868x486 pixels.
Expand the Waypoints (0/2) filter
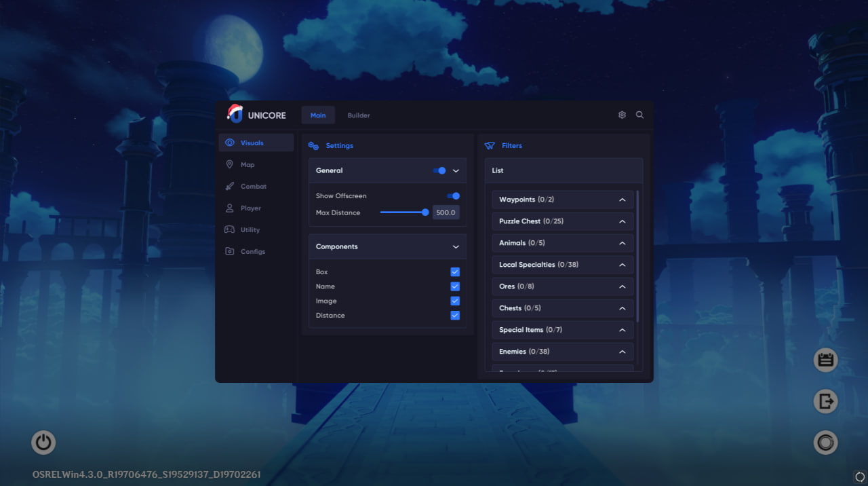(x=563, y=200)
